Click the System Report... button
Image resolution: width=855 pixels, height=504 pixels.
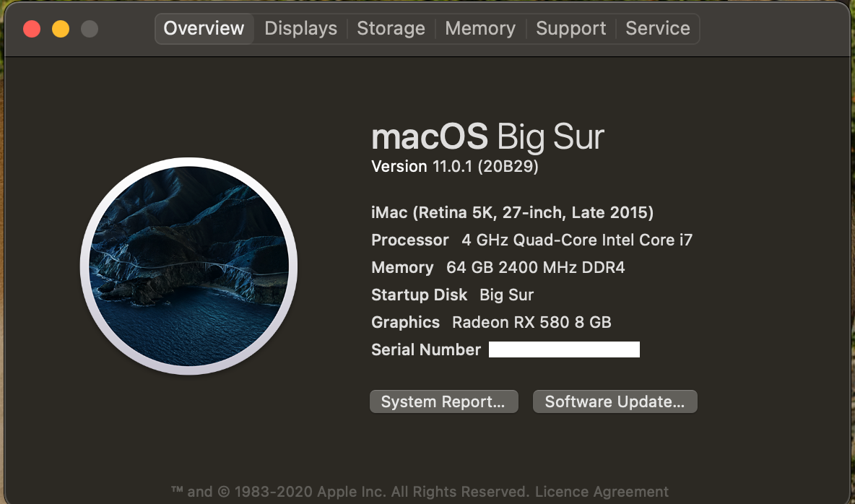(443, 402)
